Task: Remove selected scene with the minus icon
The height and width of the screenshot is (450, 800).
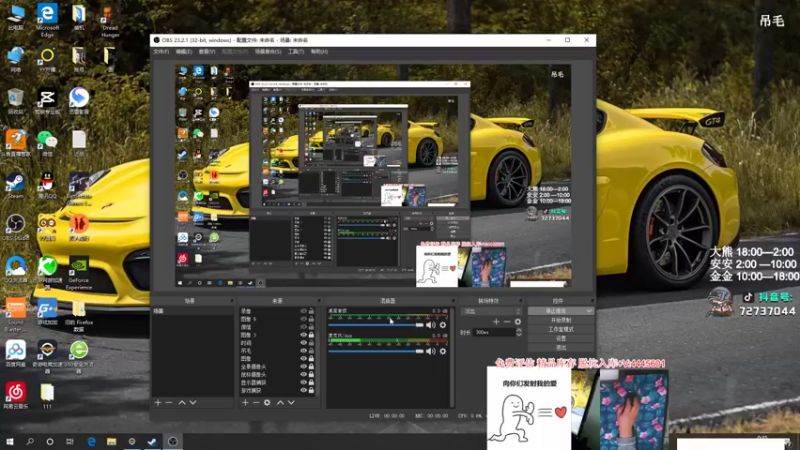Action: (169, 402)
